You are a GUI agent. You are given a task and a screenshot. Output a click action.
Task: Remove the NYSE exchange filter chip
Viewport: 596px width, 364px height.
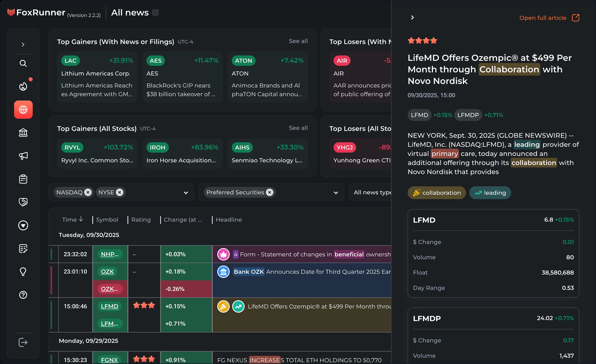click(120, 192)
